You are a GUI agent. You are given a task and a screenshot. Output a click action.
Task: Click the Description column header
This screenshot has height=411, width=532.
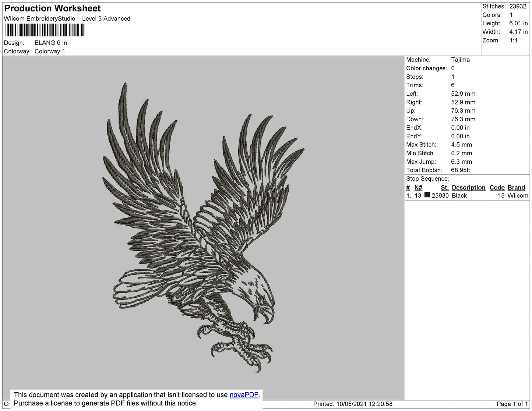point(468,187)
